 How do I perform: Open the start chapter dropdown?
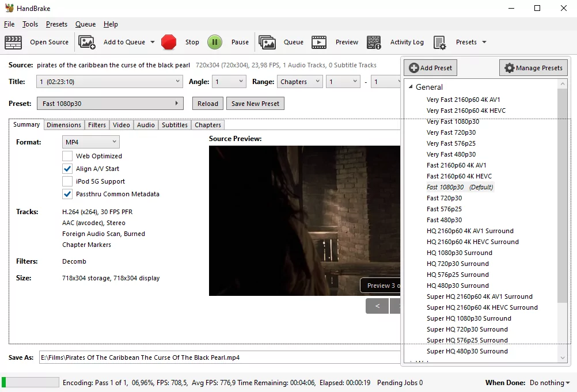click(343, 82)
